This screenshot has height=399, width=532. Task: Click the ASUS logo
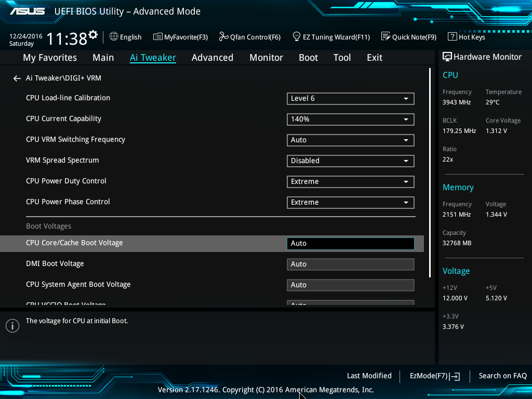[28, 11]
